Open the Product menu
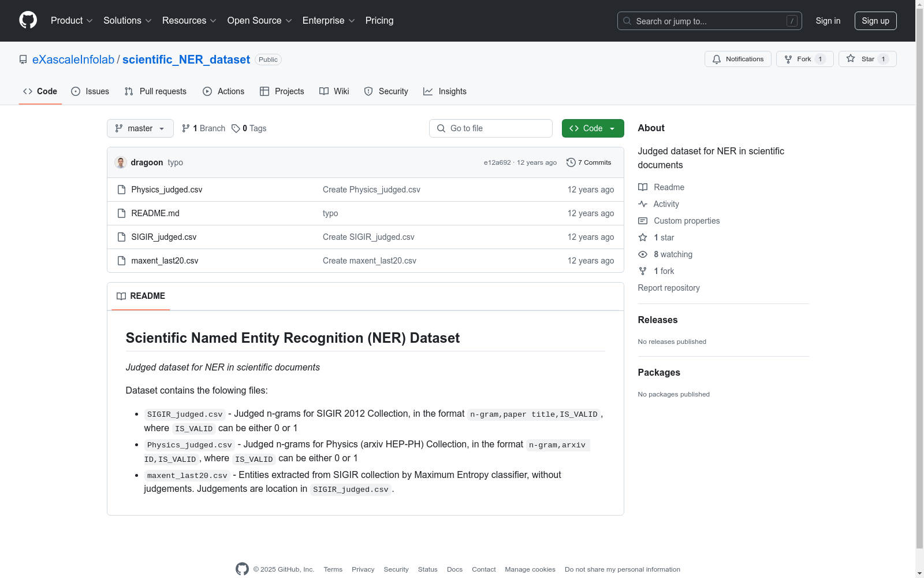The height and width of the screenshot is (578, 924). tap(72, 21)
